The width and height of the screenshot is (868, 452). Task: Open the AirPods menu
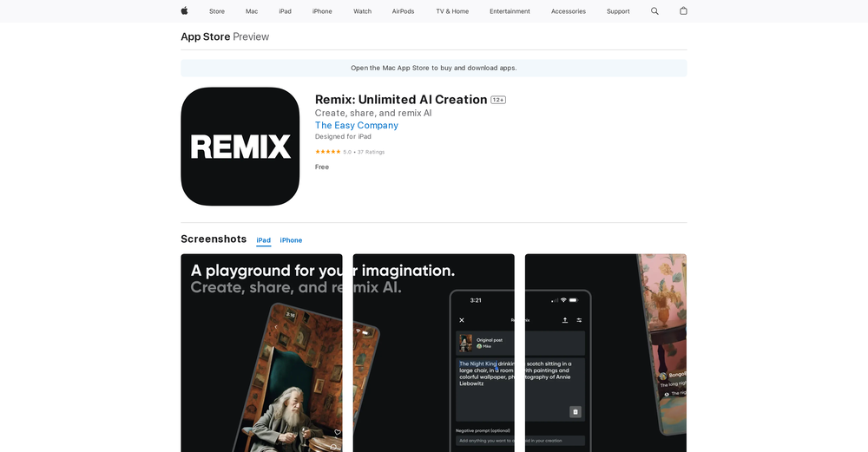403,11
